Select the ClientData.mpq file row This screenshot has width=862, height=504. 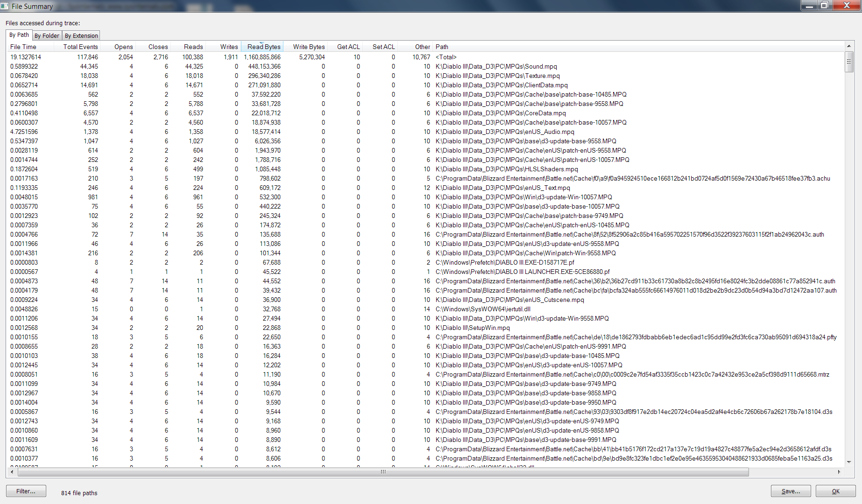pyautogui.click(x=426, y=85)
